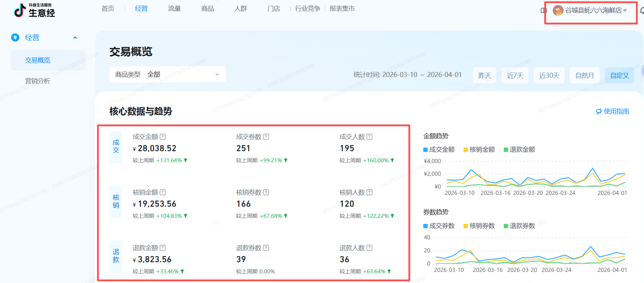The width and height of the screenshot is (644, 283).
Task: Open the 商品类型 dropdown
Action: [x=167, y=75]
